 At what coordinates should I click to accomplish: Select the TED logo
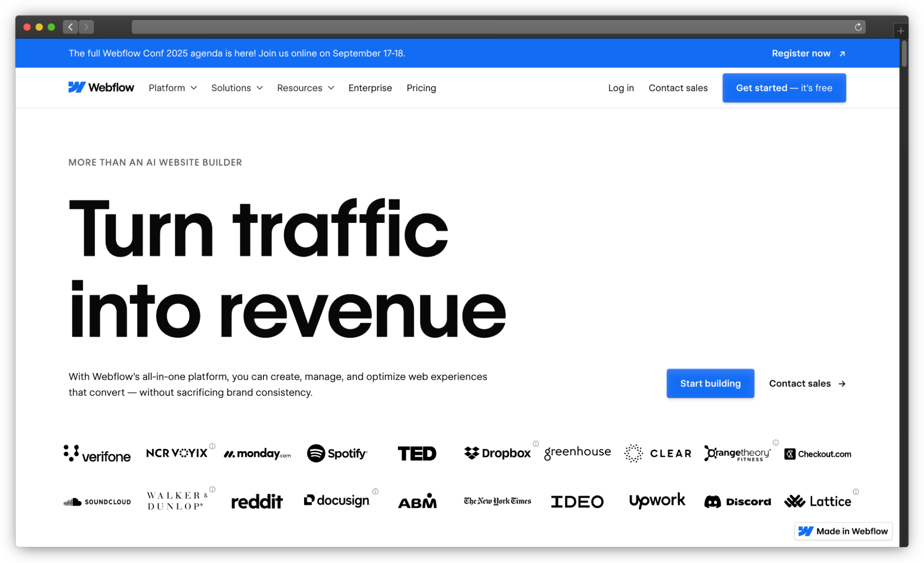(x=416, y=453)
